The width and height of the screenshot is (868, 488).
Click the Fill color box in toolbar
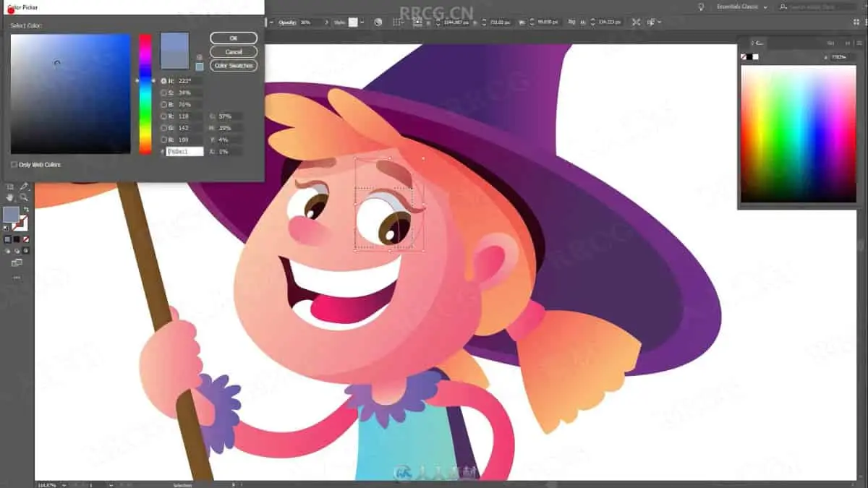(11, 215)
